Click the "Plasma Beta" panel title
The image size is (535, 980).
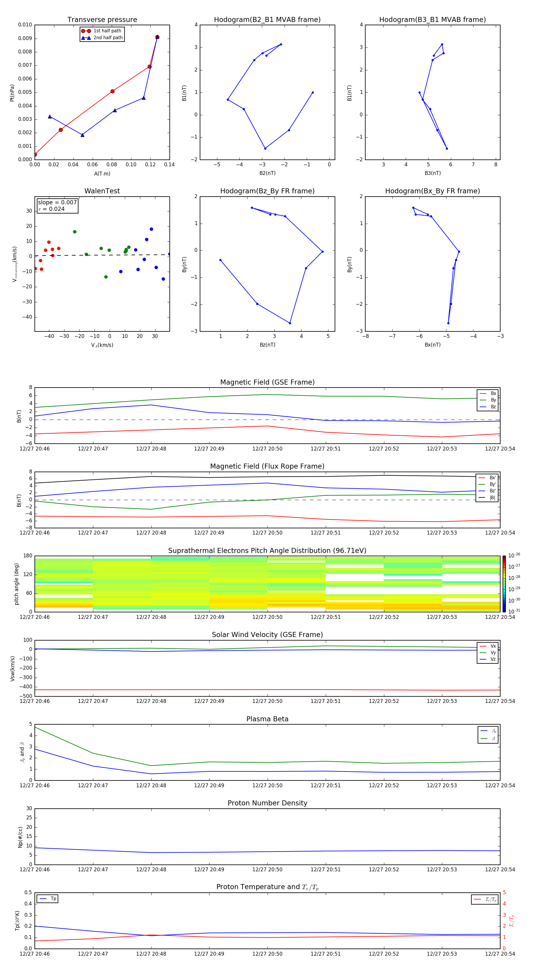(267, 719)
